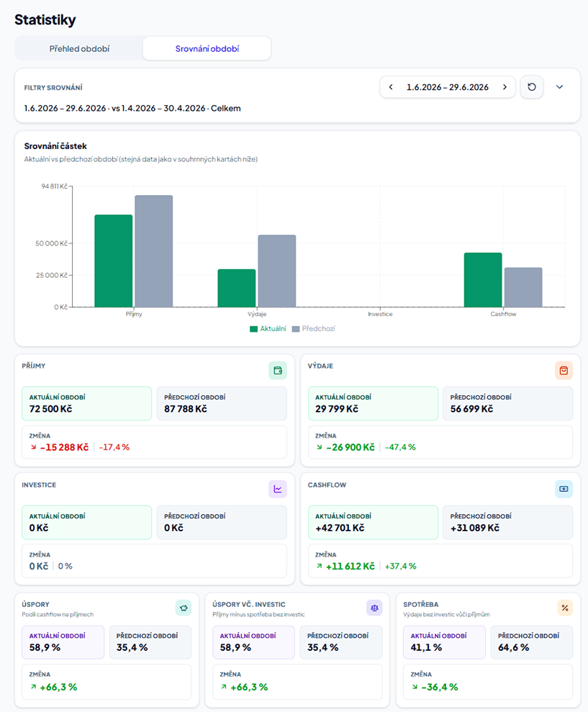Go to previous period with left arrow
Viewport: 588px width, 712px height.
pos(391,86)
